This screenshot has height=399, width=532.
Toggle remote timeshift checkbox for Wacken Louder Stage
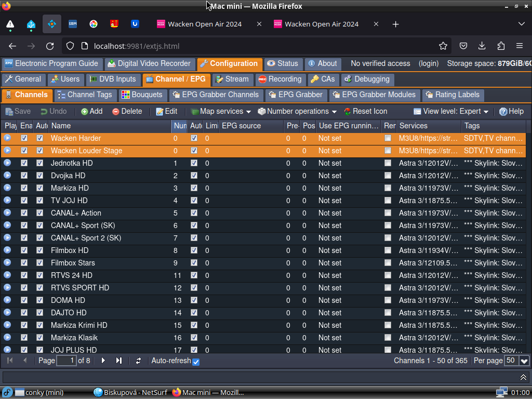(x=388, y=151)
